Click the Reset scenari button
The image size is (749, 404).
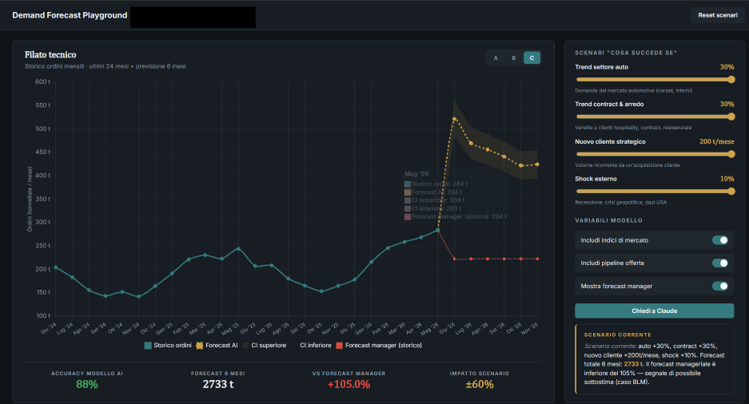717,15
